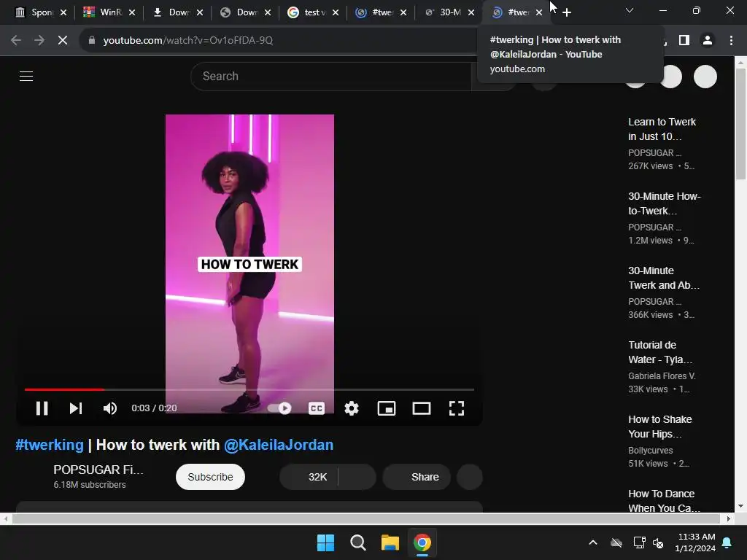Go forward in browser history

point(39,40)
